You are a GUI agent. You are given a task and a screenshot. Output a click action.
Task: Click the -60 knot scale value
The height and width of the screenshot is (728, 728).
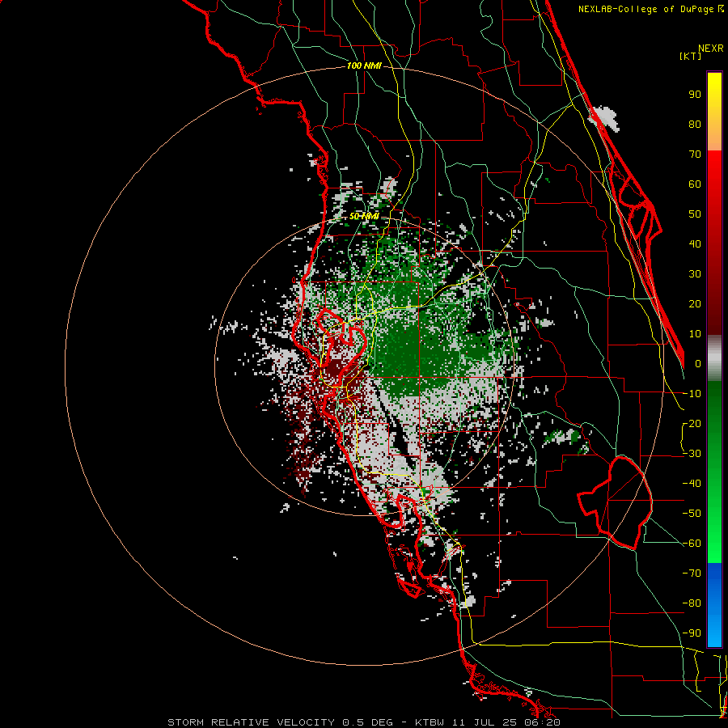tap(692, 544)
